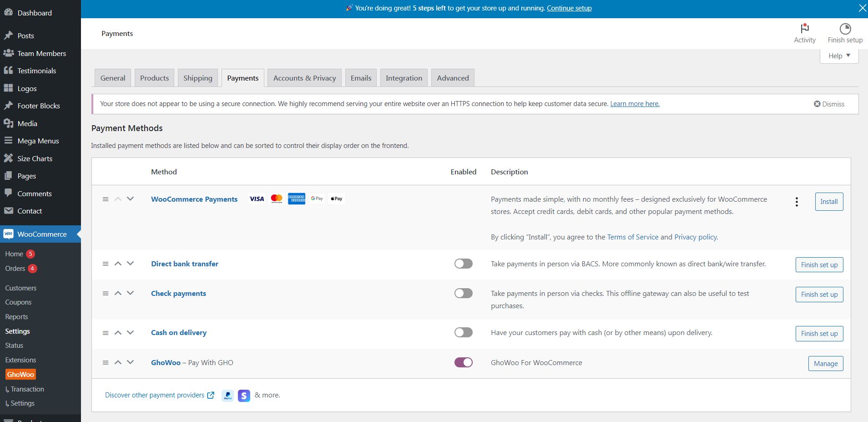The image size is (868, 422).
Task: Click the Stripe provider icon
Action: pos(244,396)
